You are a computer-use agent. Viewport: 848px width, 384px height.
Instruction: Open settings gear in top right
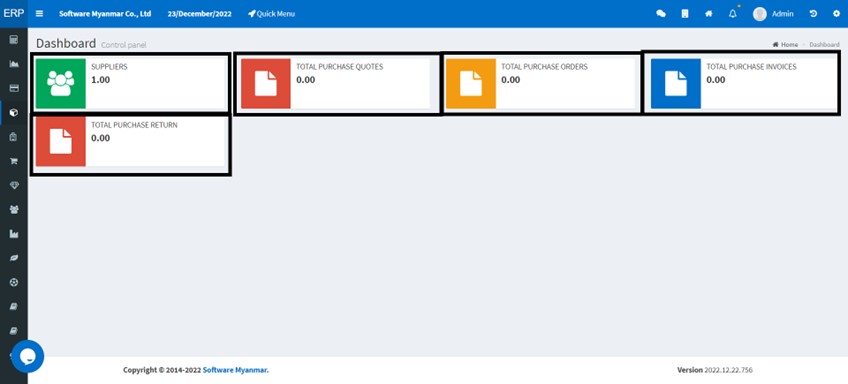837,14
